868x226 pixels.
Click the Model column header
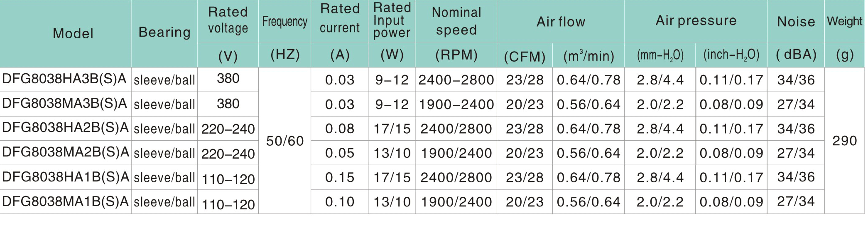[73, 33]
